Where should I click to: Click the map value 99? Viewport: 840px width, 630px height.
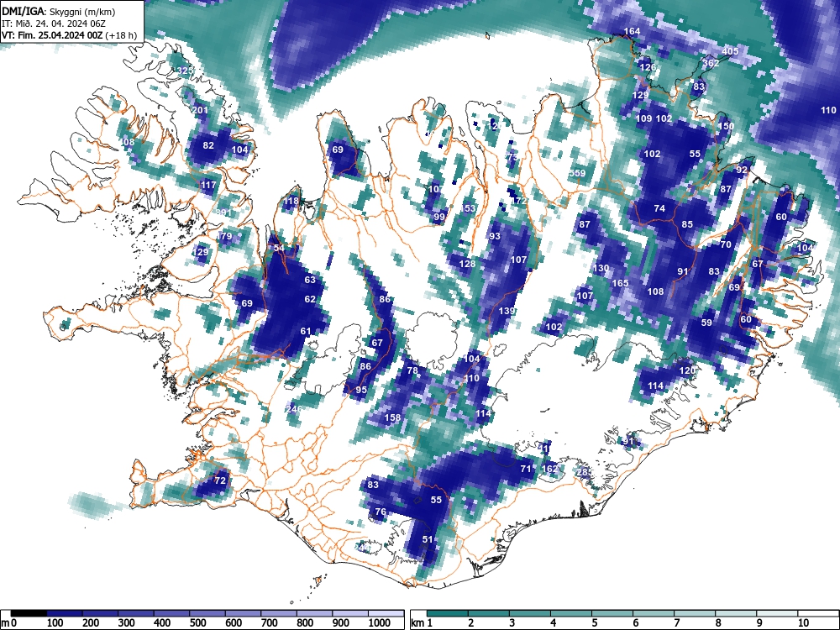[x=439, y=217]
